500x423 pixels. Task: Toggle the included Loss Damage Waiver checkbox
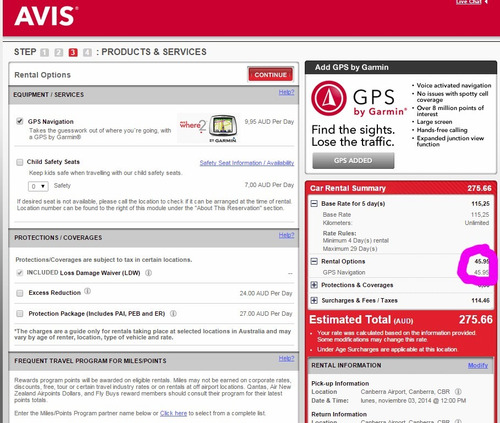(20, 273)
